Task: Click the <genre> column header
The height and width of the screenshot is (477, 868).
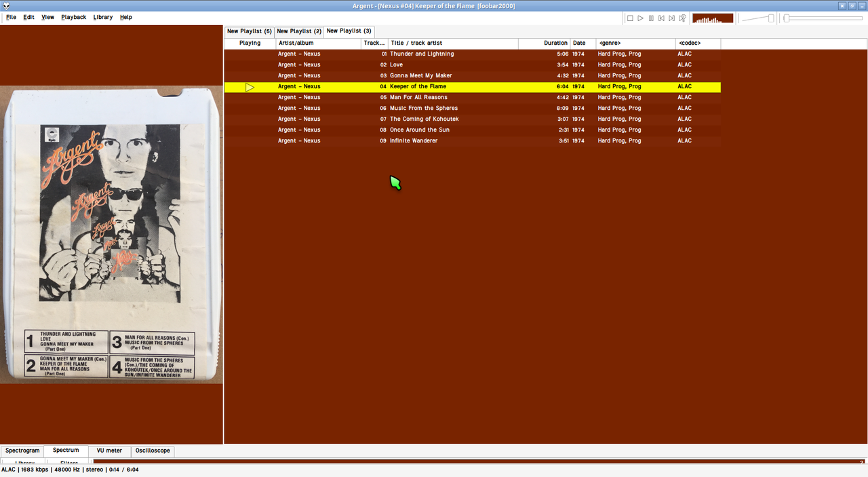Action: point(635,43)
